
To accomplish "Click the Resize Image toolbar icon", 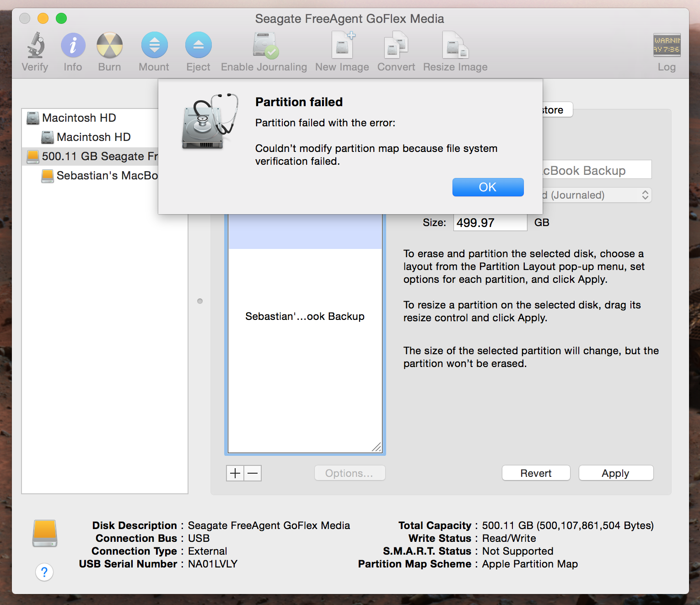I will pos(456,45).
